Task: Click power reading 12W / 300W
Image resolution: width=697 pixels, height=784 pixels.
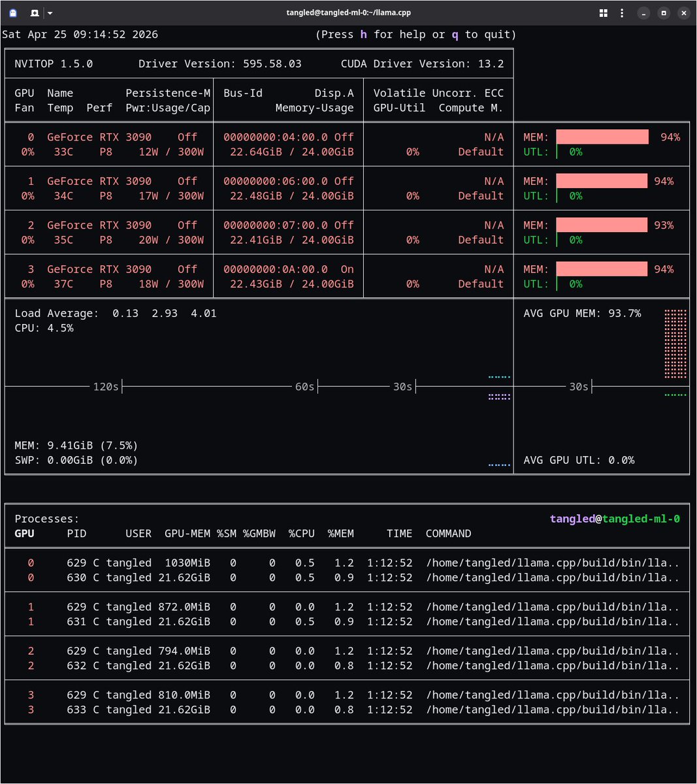Action: [171, 152]
